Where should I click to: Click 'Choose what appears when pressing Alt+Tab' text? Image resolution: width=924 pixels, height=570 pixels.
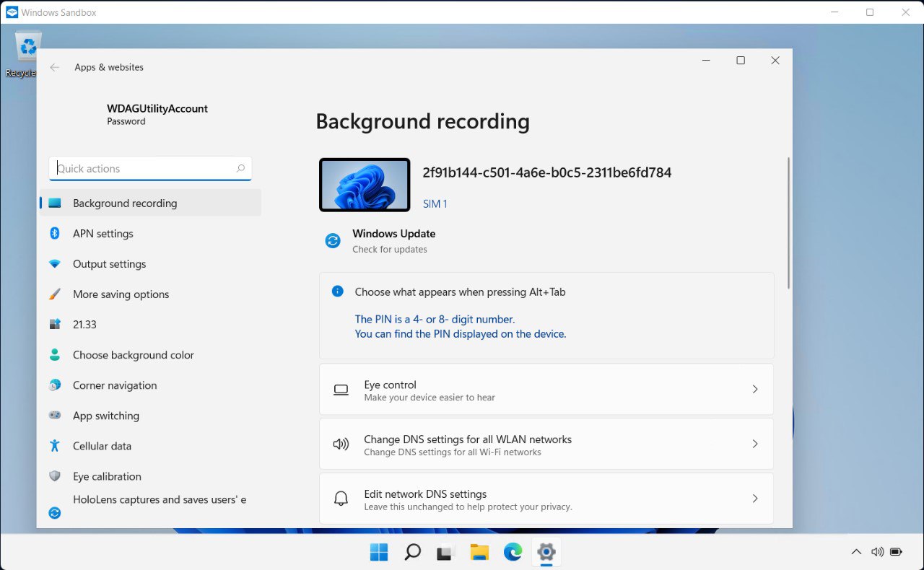pos(461,292)
